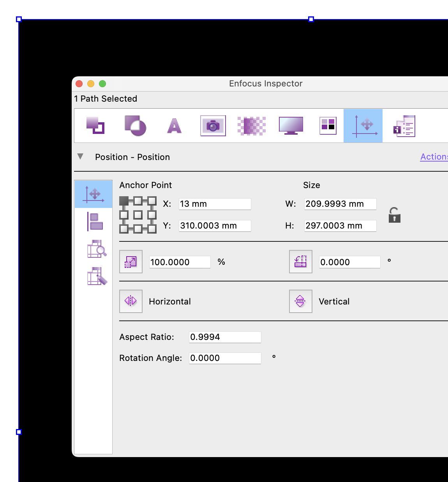Click the H field showing 297.0003 mm
Screen dimensions: 448x482
(x=340, y=226)
